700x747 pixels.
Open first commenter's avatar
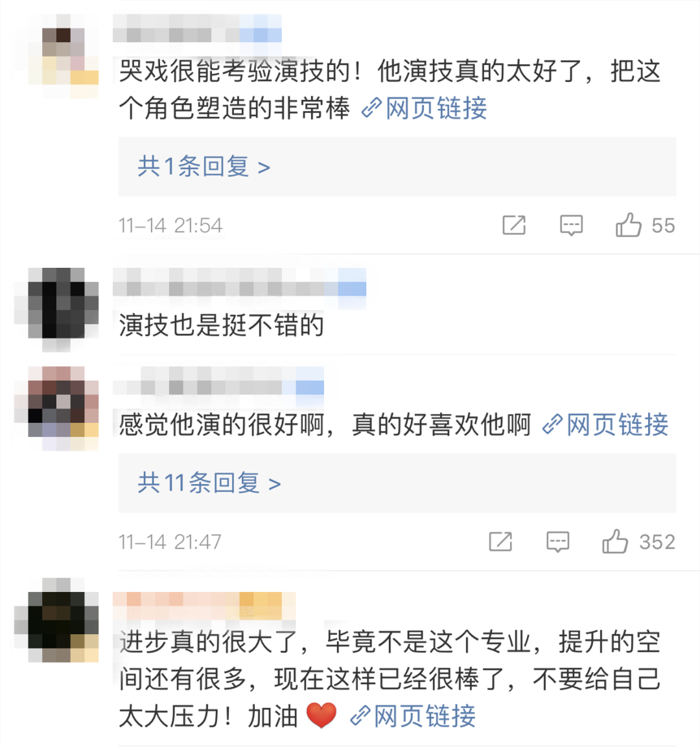coord(56,56)
